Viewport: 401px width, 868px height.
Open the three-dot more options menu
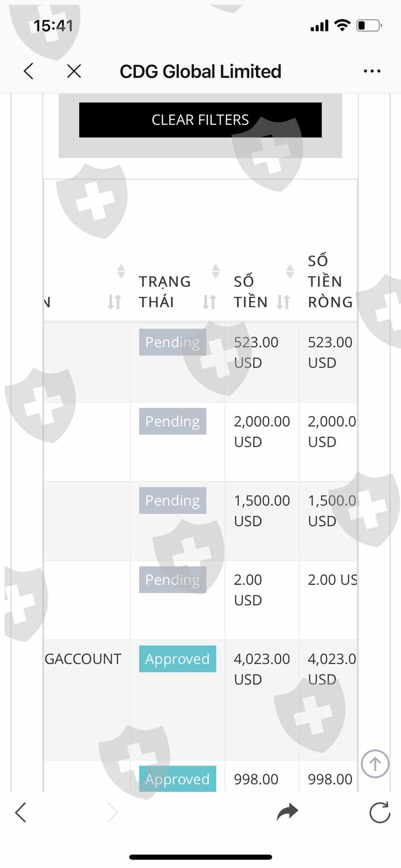[x=372, y=71]
